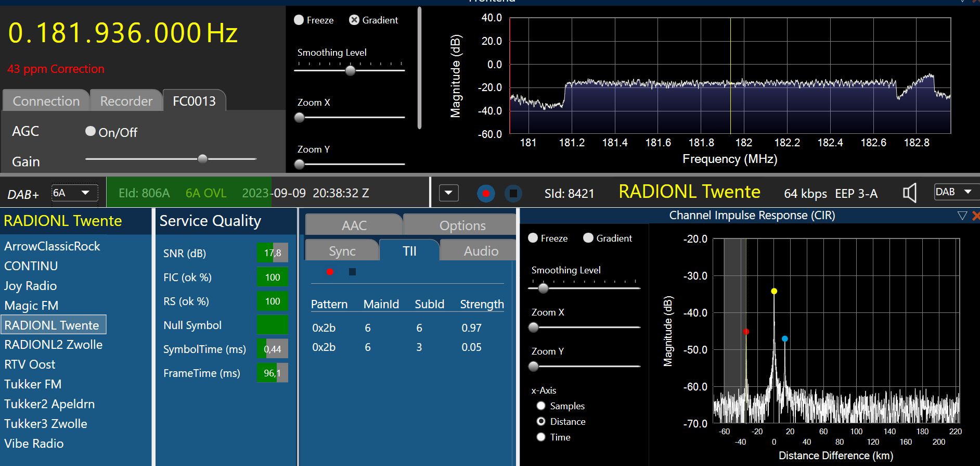Open the AAC tab
Image resolution: width=980 pixels, height=466 pixels.
[x=354, y=225]
